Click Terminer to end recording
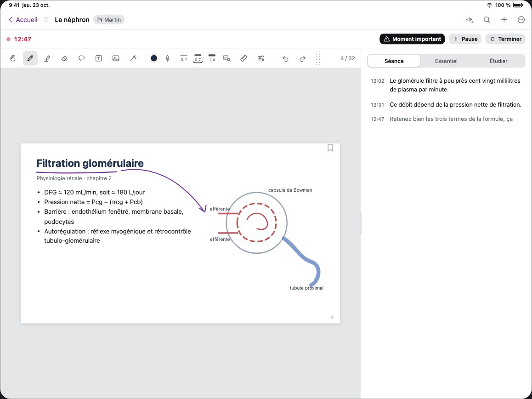This screenshot has height=399, width=532. [506, 39]
